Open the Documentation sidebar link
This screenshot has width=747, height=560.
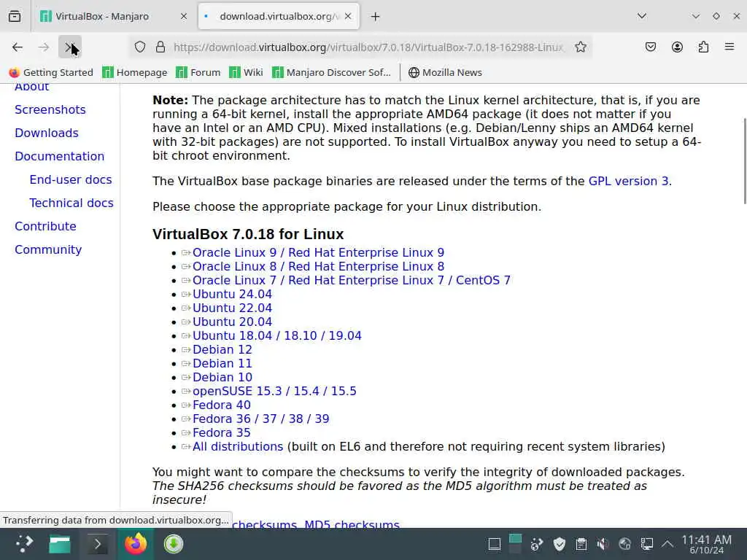(x=60, y=156)
